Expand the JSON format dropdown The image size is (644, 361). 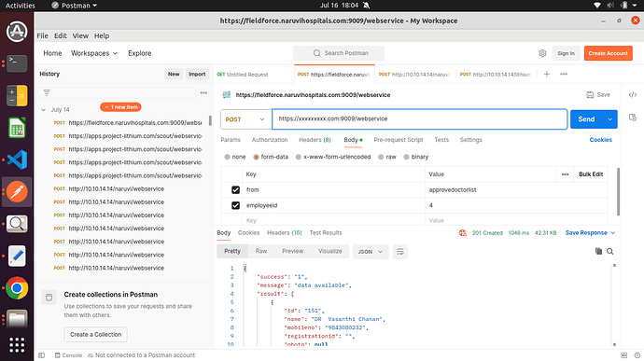click(x=371, y=251)
